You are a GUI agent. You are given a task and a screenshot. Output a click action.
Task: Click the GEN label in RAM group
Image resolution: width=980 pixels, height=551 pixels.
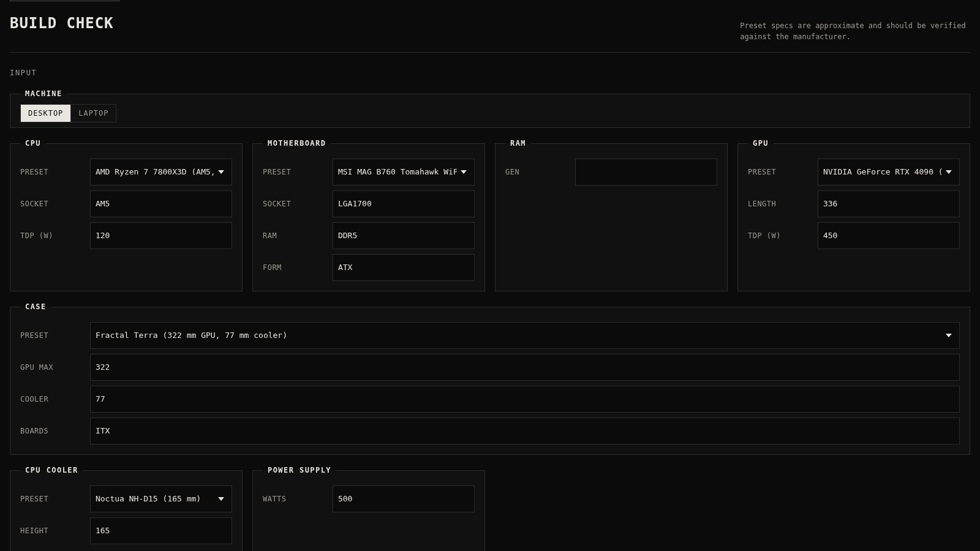(x=512, y=172)
